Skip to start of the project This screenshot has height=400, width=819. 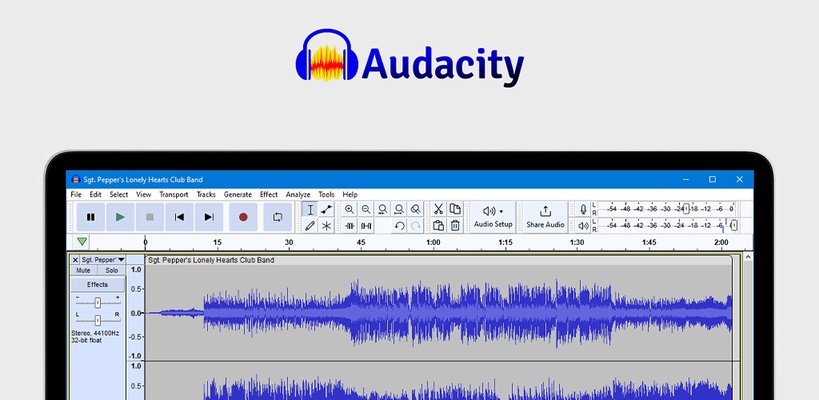pos(179,217)
